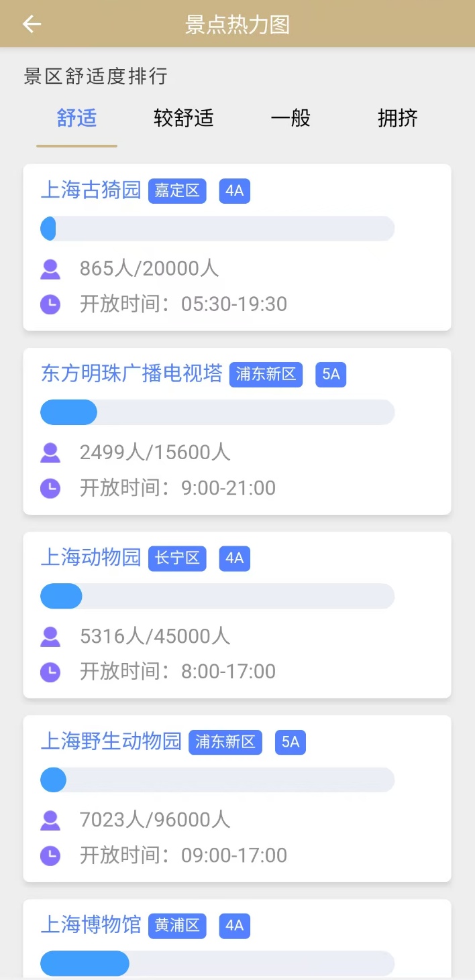Click 上海博物馆 crowd level progress bar
This screenshot has width=475, height=980.
[217, 963]
